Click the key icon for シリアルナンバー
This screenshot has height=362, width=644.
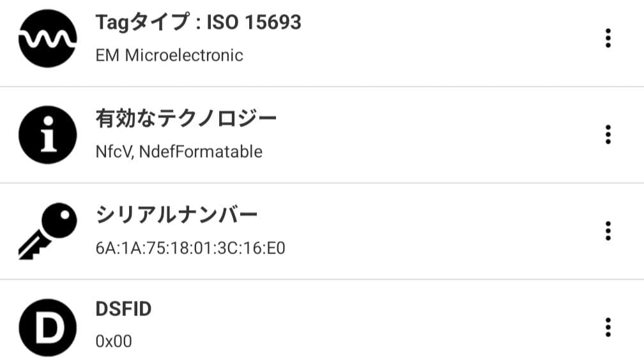coord(47,231)
